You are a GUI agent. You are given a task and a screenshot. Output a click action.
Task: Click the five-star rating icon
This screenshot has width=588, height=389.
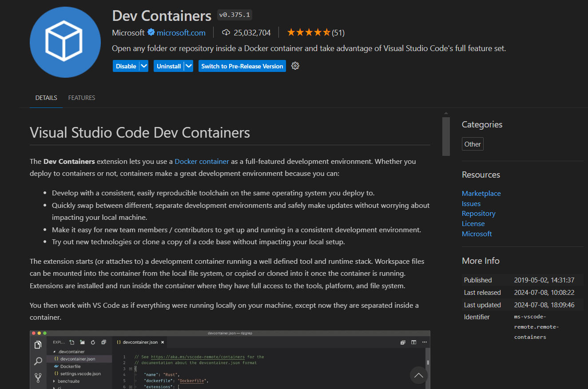pyautogui.click(x=309, y=32)
